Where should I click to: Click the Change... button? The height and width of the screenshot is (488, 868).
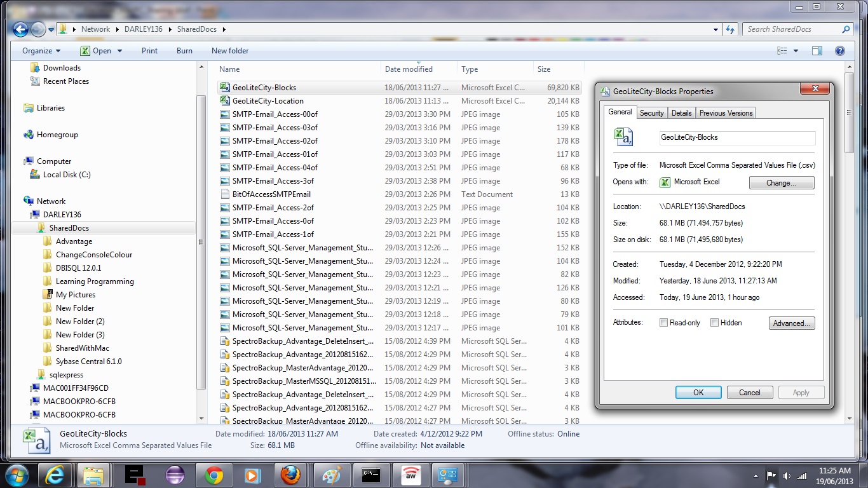(781, 183)
